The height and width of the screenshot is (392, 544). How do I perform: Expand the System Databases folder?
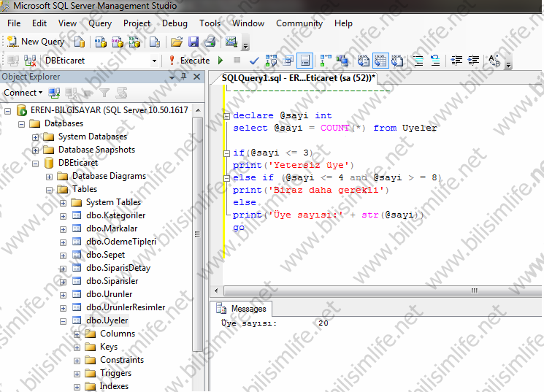35,137
